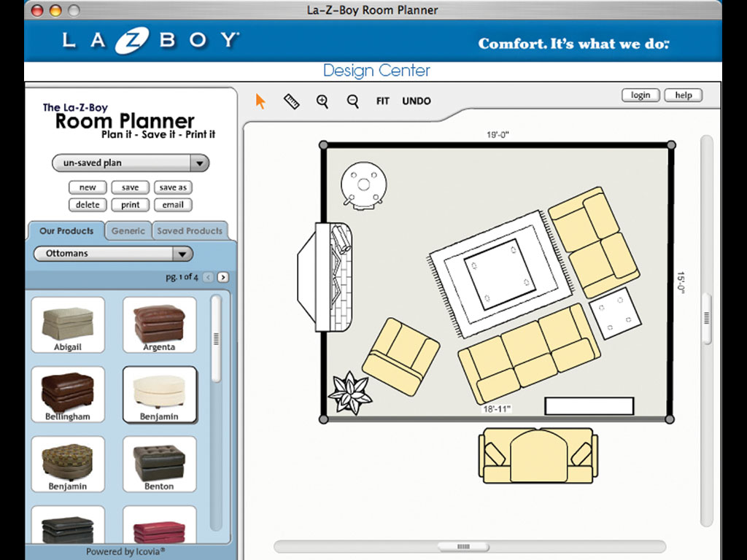Screen dimensions: 747x560
Task: Click the save button
Action: 130,187
